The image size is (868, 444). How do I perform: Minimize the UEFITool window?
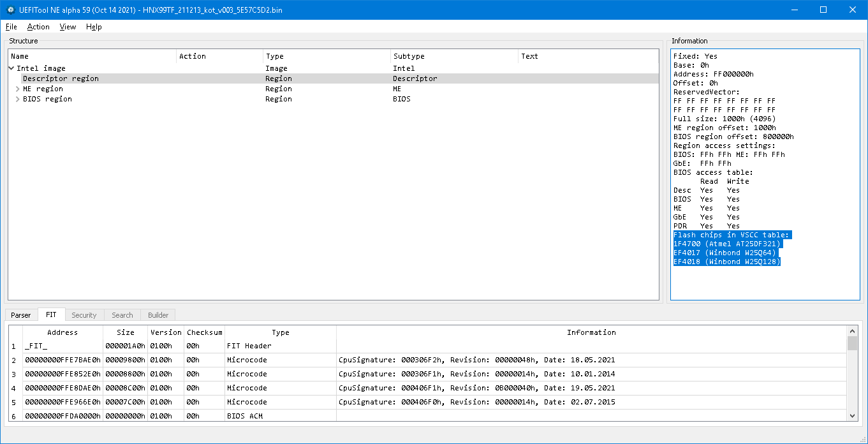point(794,10)
